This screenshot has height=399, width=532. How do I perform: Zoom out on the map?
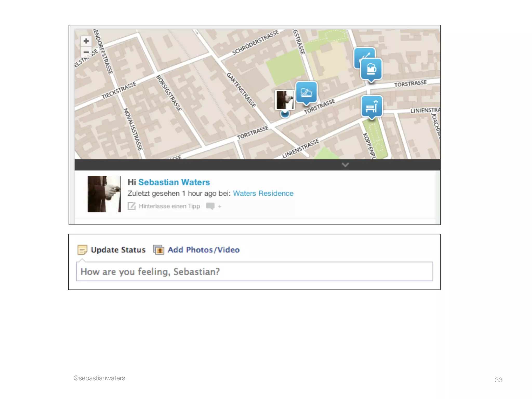(86, 52)
